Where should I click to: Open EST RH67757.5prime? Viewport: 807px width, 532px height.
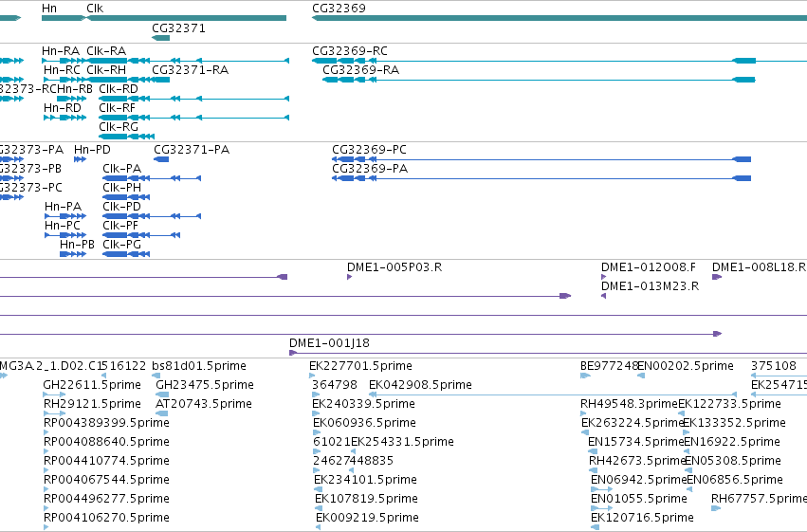(x=760, y=499)
